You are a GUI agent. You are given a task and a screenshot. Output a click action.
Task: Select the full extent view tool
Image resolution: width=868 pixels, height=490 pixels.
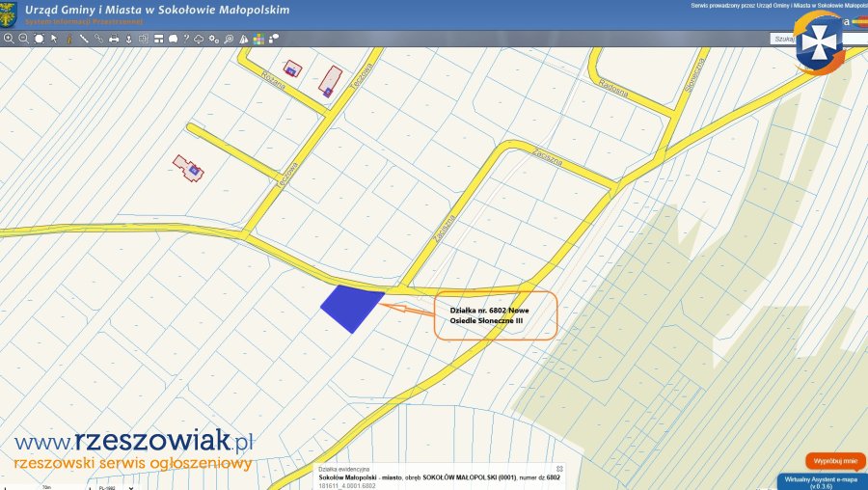[x=40, y=39]
